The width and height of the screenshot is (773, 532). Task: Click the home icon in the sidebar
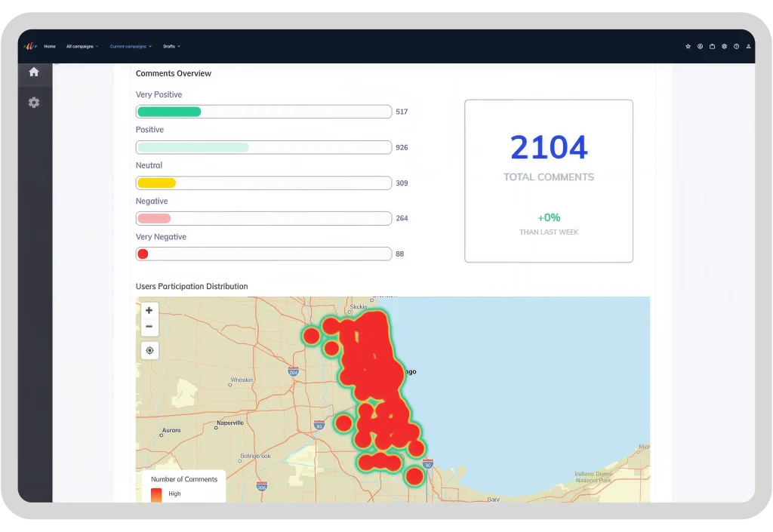coord(34,72)
